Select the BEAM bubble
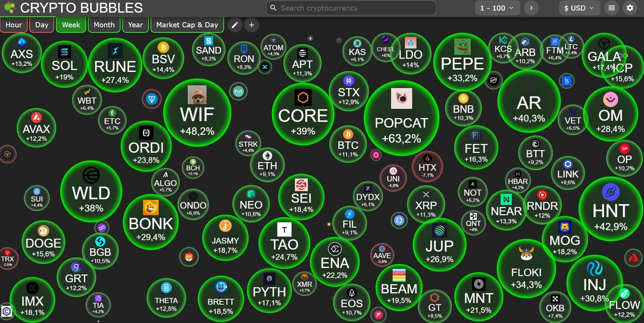Image resolution: width=644 pixels, height=323 pixels. [399, 288]
